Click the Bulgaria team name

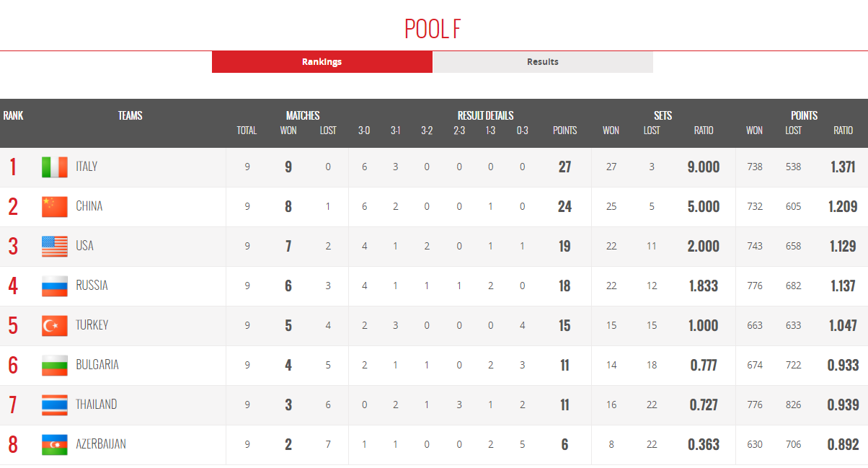tap(97, 365)
